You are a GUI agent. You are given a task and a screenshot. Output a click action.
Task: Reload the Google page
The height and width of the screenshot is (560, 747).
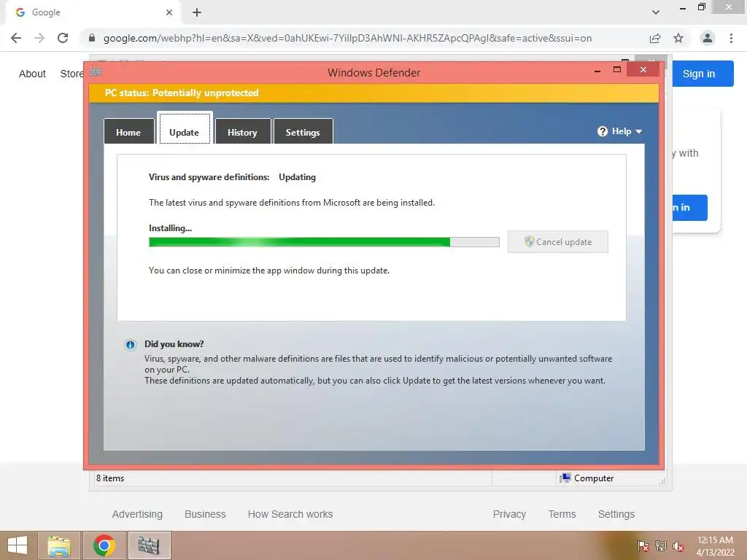pyautogui.click(x=63, y=38)
